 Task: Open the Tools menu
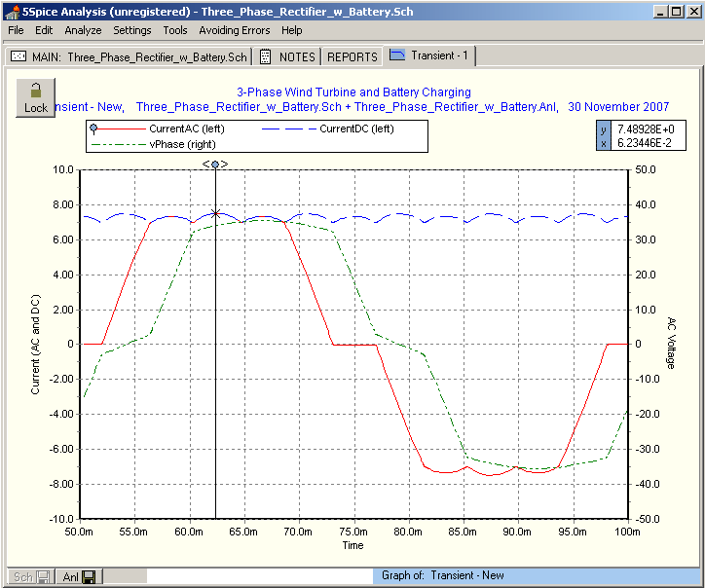(x=175, y=30)
